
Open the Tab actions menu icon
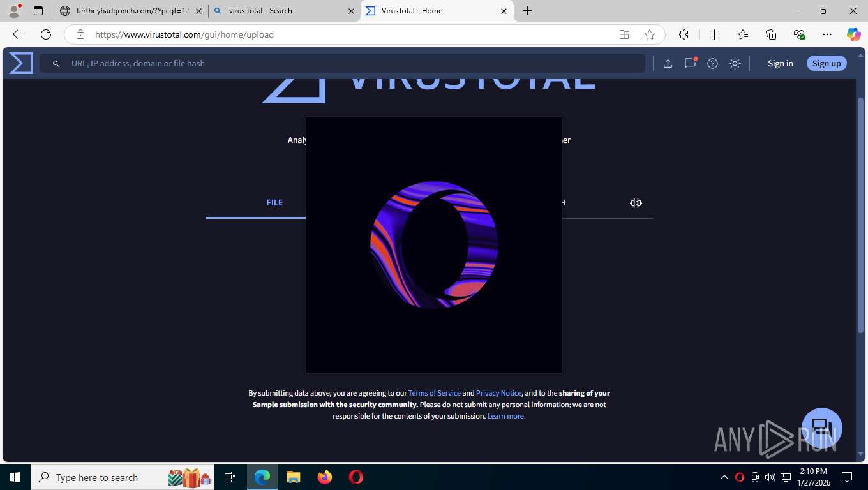[x=38, y=11]
